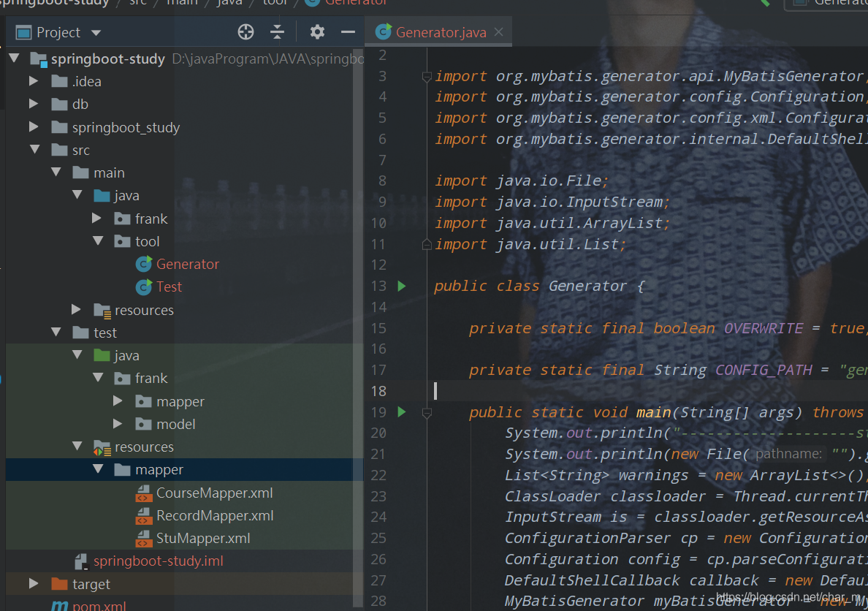The height and width of the screenshot is (611, 868).
Task: Run main method from gutter arrow line 19
Action: pyautogui.click(x=402, y=411)
